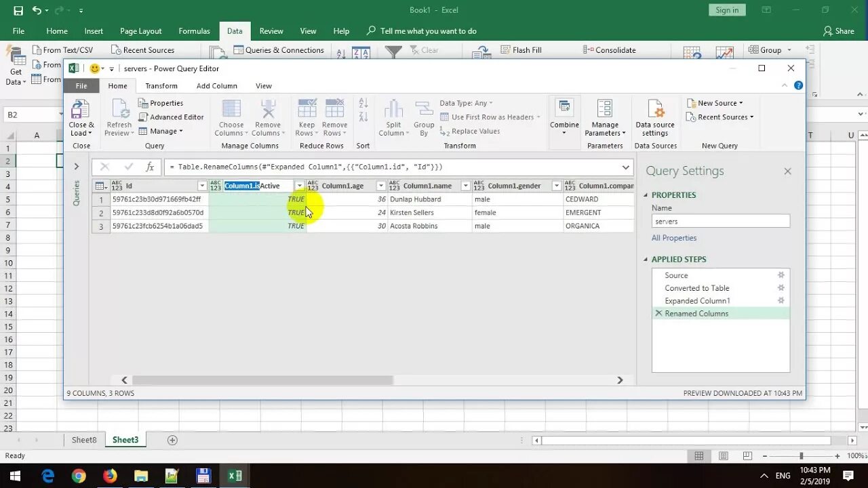868x488 pixels.
Task: Open Recent Sources dropdown in editor
Action: tap(720, 117)
